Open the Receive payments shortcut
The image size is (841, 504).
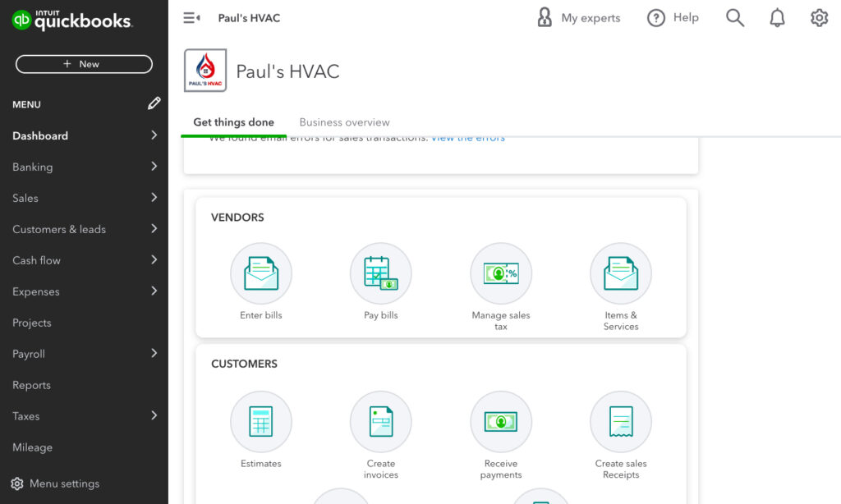pos(500,421)
